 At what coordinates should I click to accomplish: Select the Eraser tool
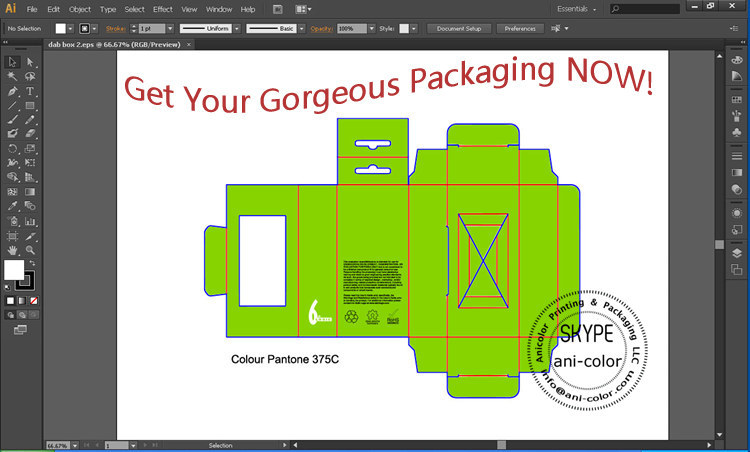point(30,134)
